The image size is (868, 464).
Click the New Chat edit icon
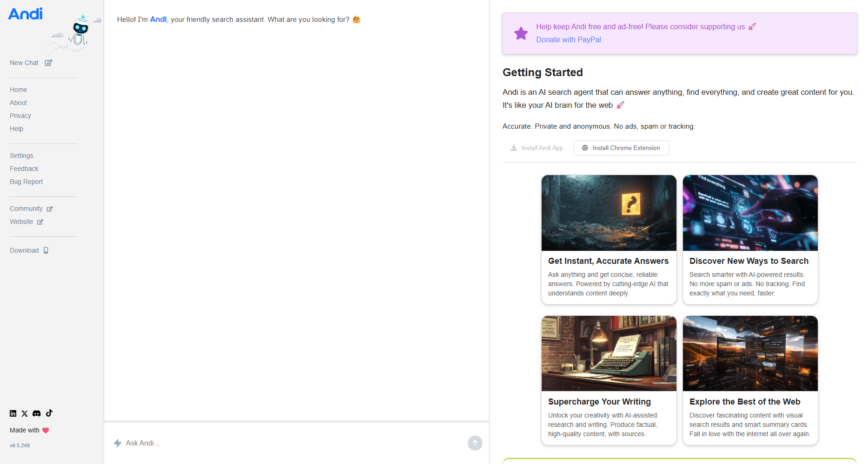[48, 63]
